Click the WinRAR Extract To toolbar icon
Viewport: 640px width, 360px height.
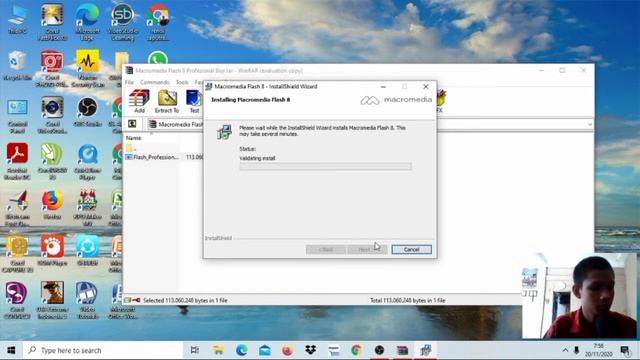pyautogui.click(x=167, y=102)
